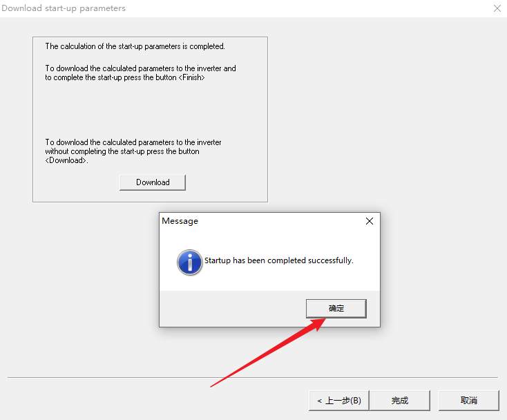Click the 完成 finish button
The width and height of the screenshot is (507, 420).
399,401
